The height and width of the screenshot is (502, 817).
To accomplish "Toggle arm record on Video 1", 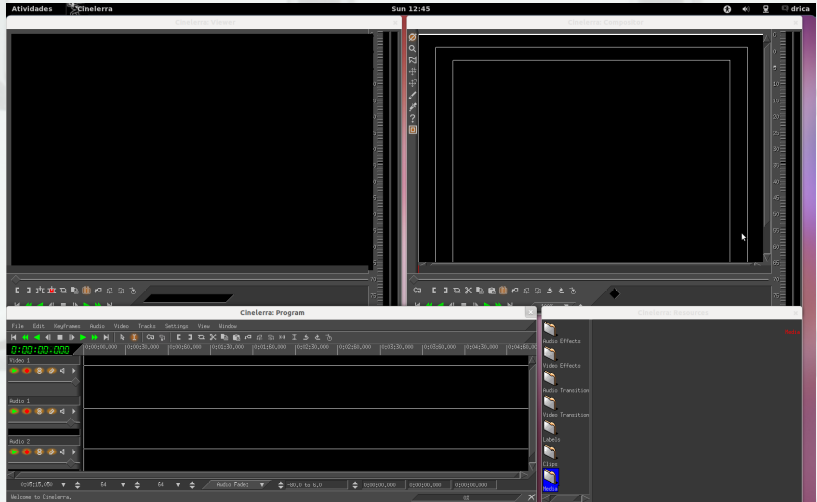I will [x=27, y=371].
